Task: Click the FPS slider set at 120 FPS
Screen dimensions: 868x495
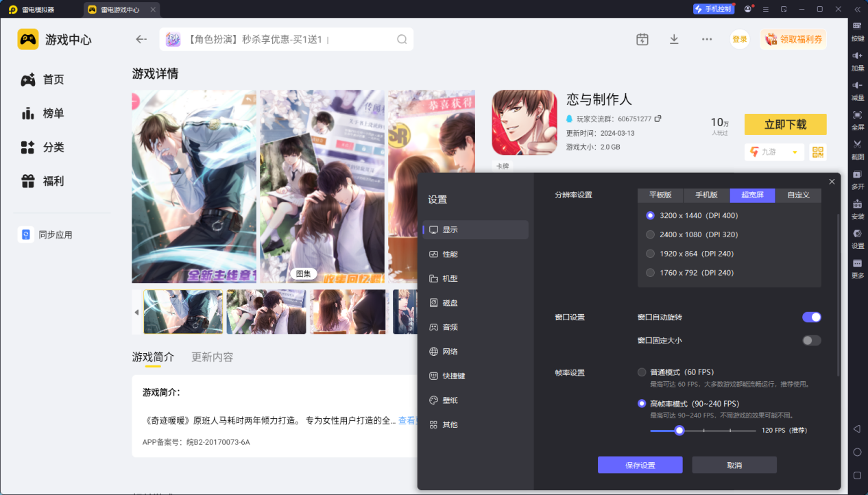Action: [679, 430]
